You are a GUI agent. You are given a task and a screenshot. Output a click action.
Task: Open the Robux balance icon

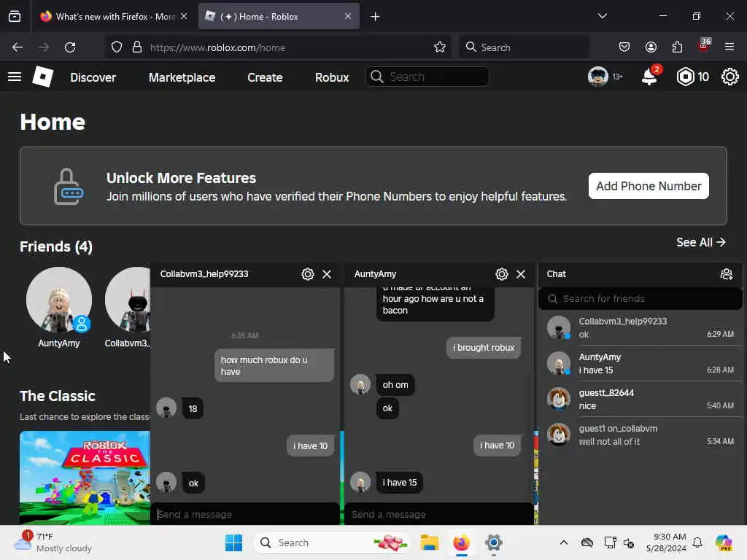[x=685, y=77]
